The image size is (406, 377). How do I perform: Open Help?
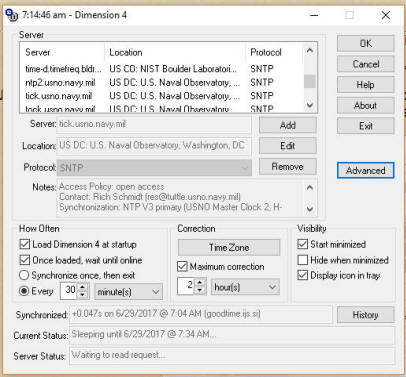coord(366,85)
